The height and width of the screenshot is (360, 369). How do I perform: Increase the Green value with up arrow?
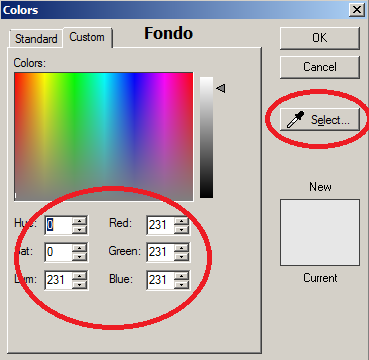click(182, 248)
